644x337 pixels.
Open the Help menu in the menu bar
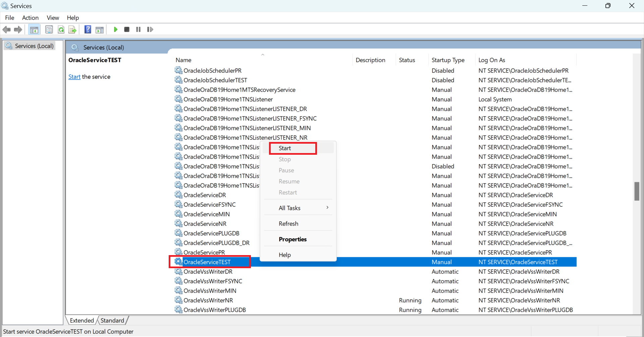[x=73, y=18]
